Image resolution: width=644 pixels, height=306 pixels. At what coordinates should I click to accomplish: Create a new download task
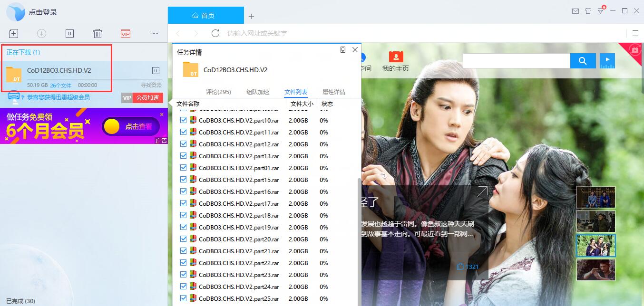[x=13, y=33]
